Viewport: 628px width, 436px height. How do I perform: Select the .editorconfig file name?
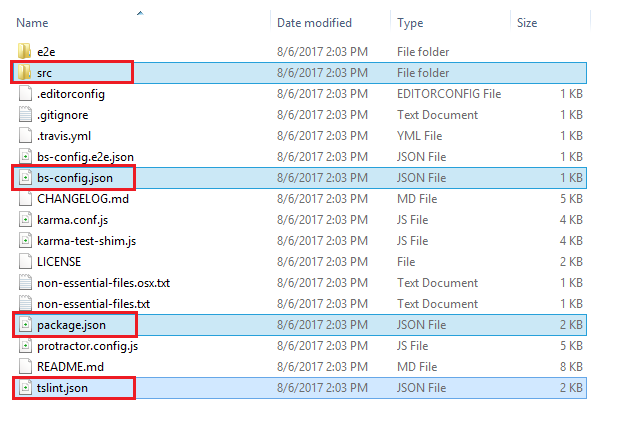coord(71,94)
